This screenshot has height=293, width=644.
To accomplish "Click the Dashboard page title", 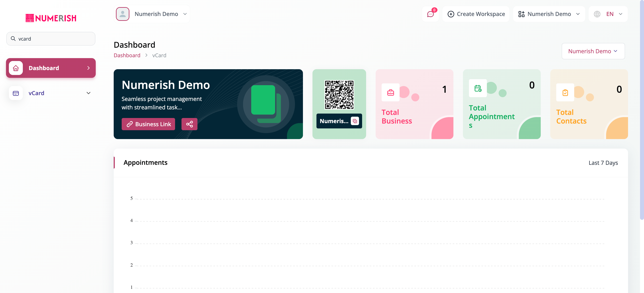I will click(x=135, y=45).
